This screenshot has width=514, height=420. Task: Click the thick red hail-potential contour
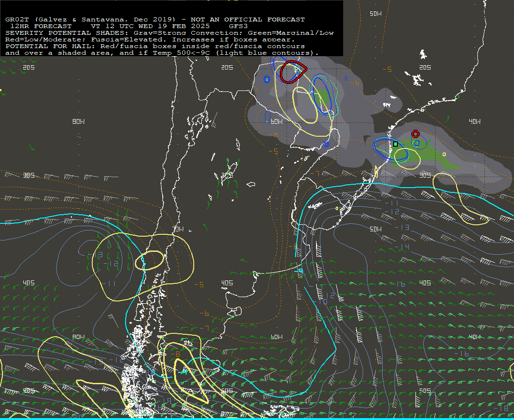pyautogui.click(x=293, y=71)
